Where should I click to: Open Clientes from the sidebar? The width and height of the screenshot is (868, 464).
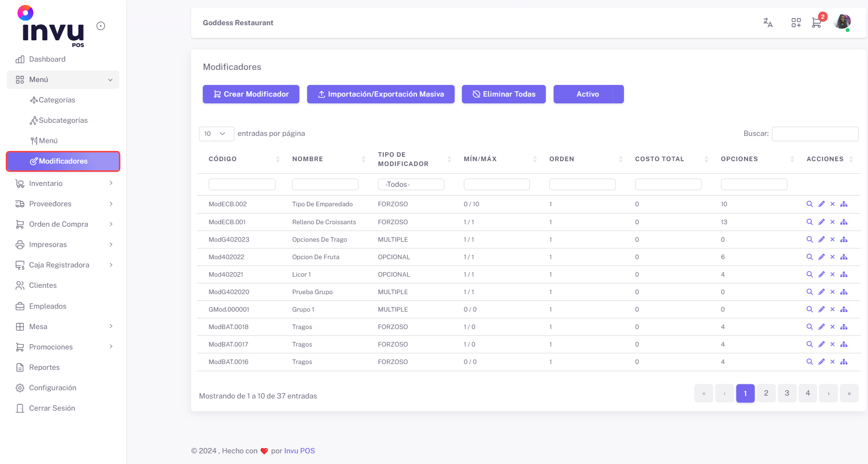[63, 285]
